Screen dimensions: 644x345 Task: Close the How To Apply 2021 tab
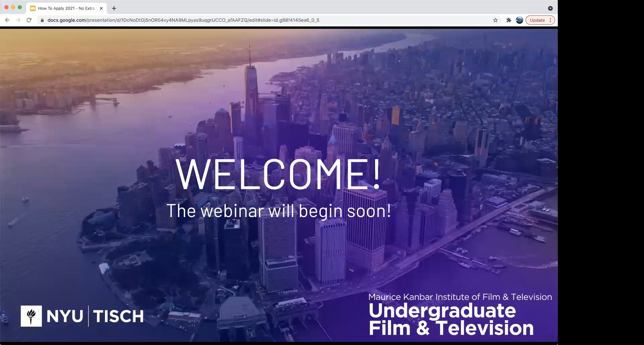101,8
